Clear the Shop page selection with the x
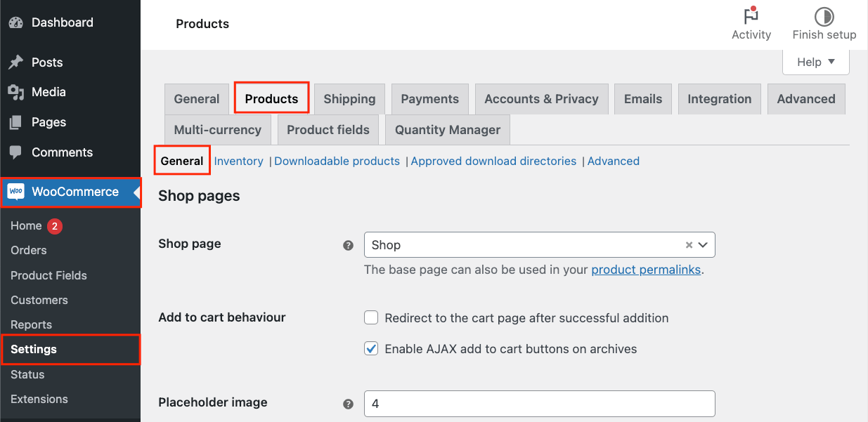Viewport: 868px width, 422px height. click(x=689, y=245)
